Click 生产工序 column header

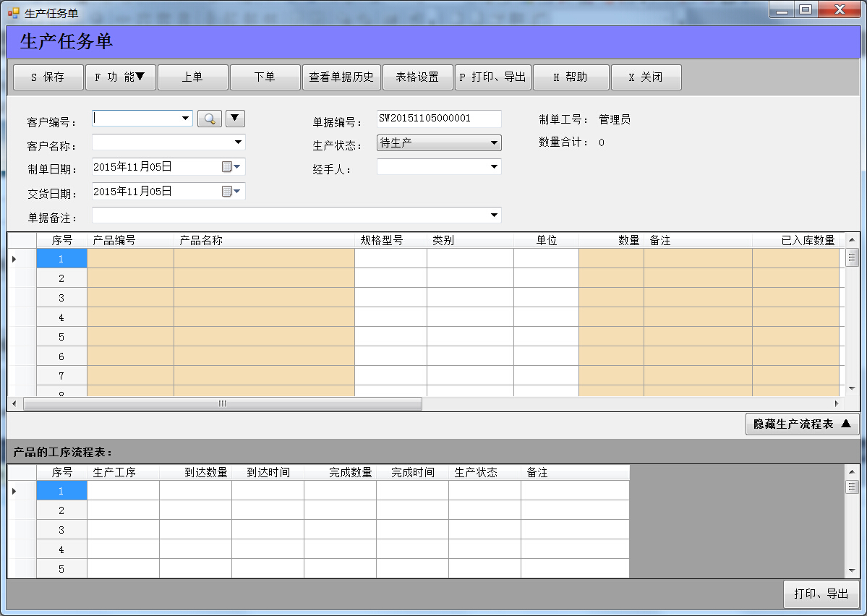click(x=124, y=472)
